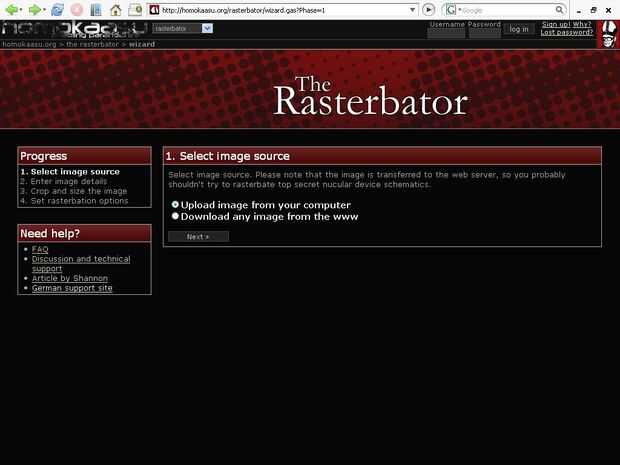Screen dimensions: 620x465
Task: Click the site favicon in address bar
Action: [155, 10]
